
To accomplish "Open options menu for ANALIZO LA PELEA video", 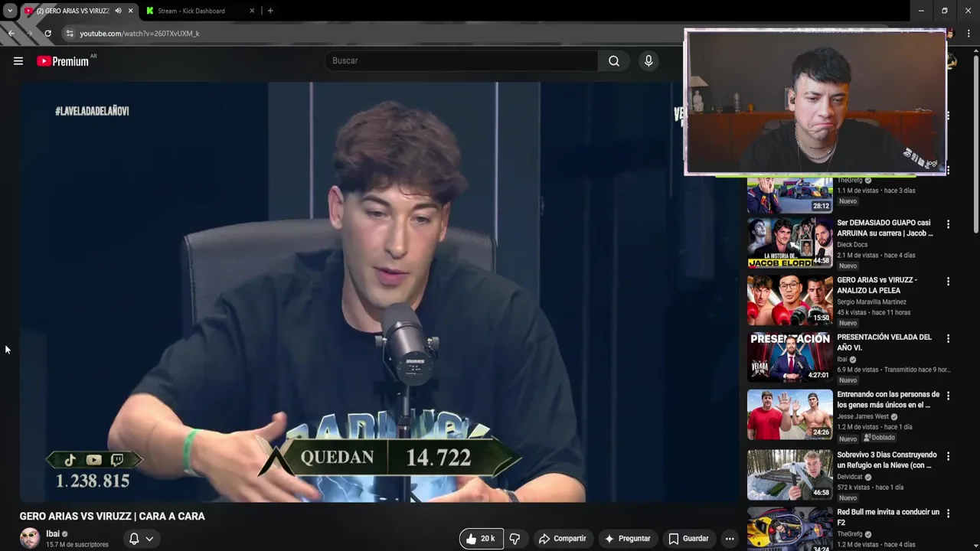I will (x=948, y=282).
